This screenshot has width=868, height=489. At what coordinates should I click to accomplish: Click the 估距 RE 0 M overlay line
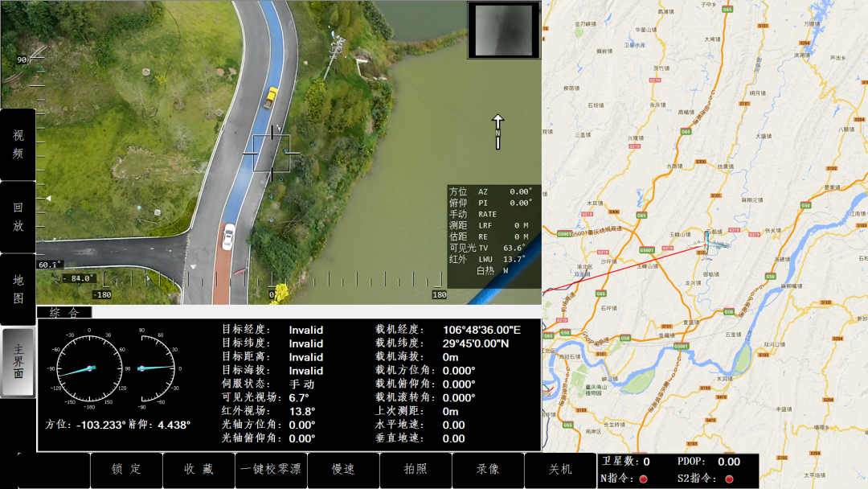[x=489, y=236]
